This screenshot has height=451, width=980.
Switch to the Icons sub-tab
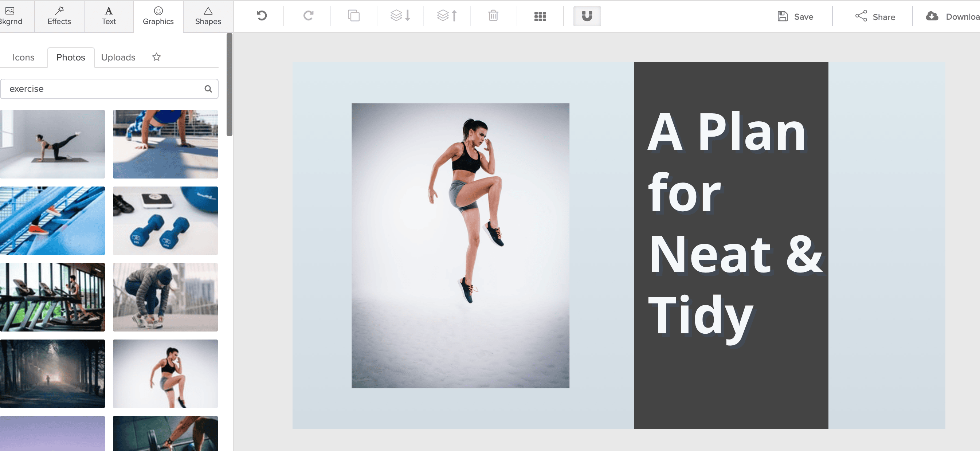click(x=23, y=58)
